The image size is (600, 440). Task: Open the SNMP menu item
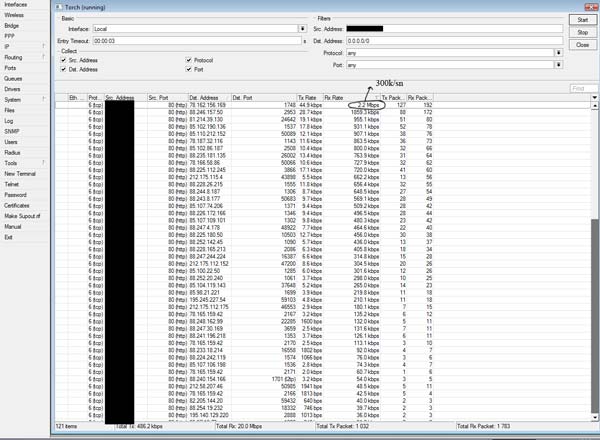(x=12, y=131)
